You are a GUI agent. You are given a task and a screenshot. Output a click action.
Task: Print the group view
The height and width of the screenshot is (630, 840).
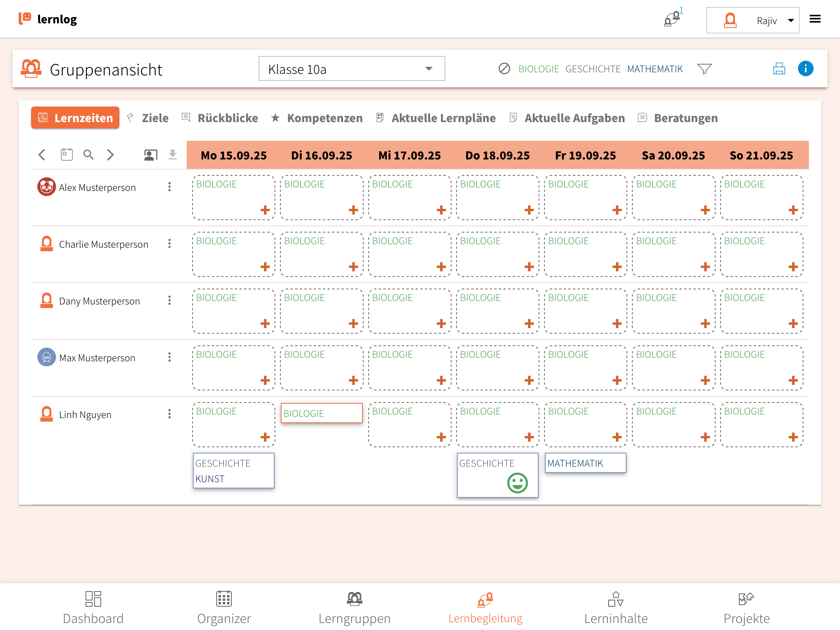pyautogui.click(x=779, y=69)
